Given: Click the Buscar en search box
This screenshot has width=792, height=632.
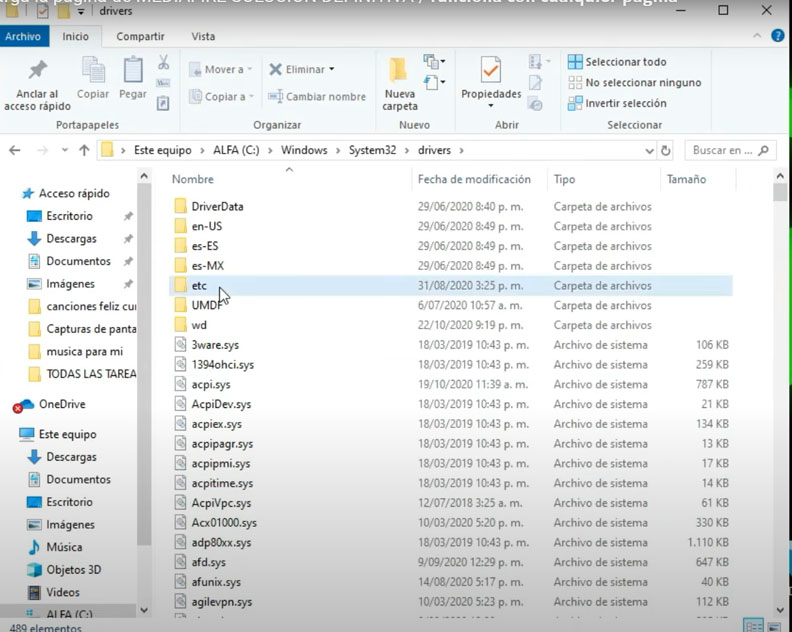Looking at the screenshot, I should [730, 150].
